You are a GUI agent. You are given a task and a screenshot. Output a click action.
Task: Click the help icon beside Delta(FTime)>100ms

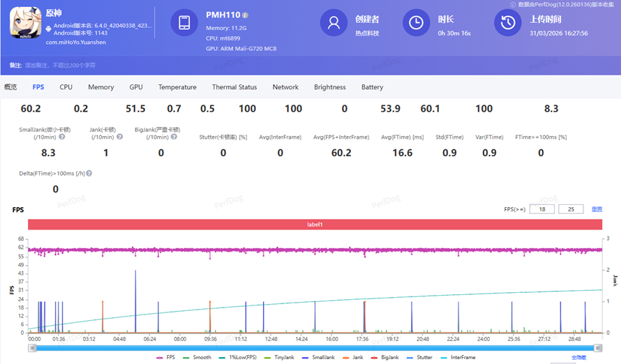tap(89, 173)
